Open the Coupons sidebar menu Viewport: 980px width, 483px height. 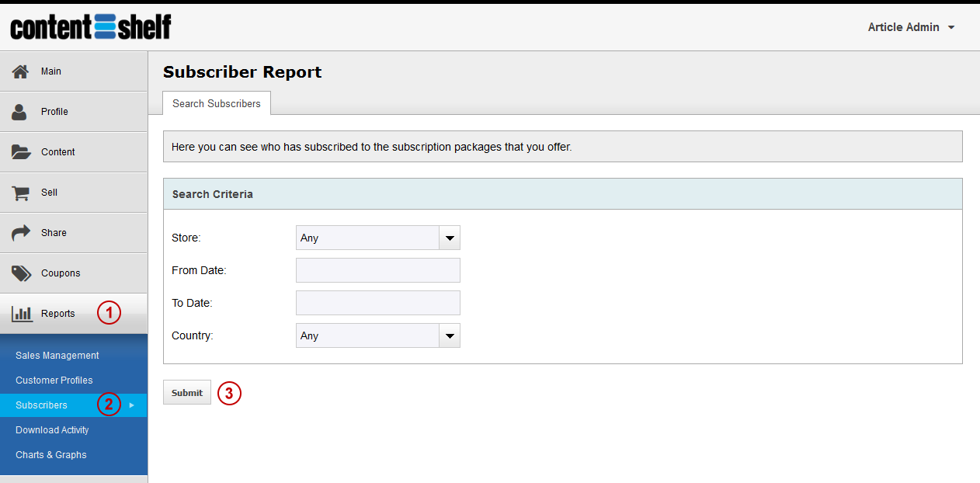point(74,273)
